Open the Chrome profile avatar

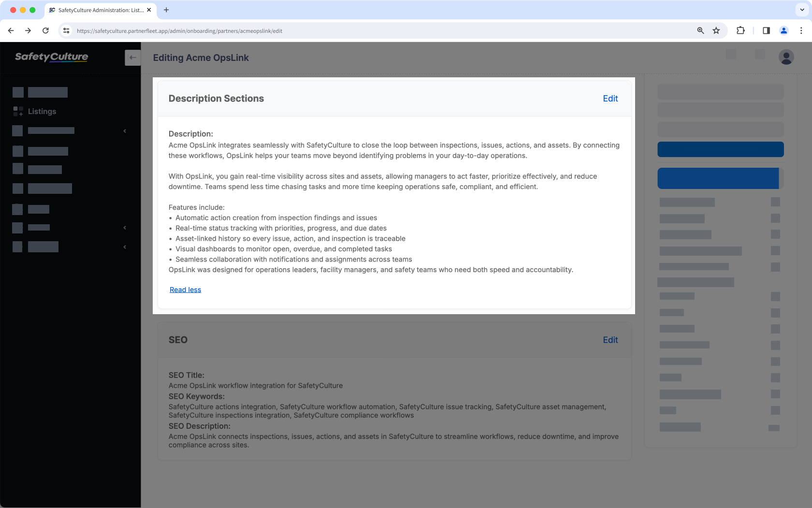click(784, 30)
